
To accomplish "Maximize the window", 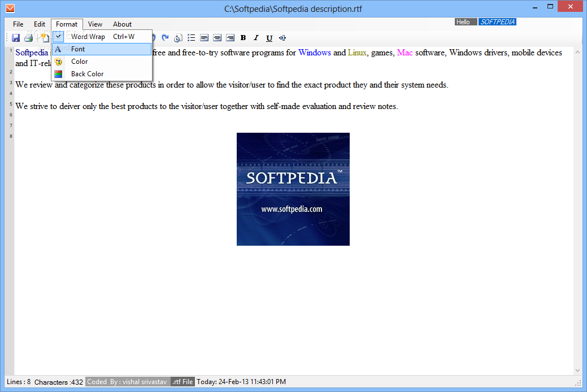I will click(550, 7).
